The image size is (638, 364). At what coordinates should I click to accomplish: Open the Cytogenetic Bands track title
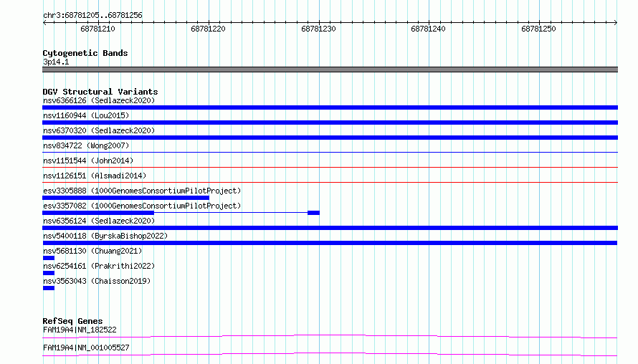(85, 53)
